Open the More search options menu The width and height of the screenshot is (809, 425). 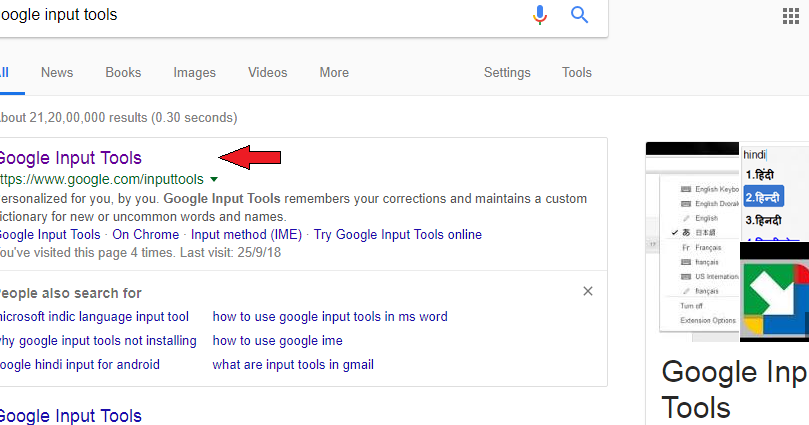pos(334,72)
